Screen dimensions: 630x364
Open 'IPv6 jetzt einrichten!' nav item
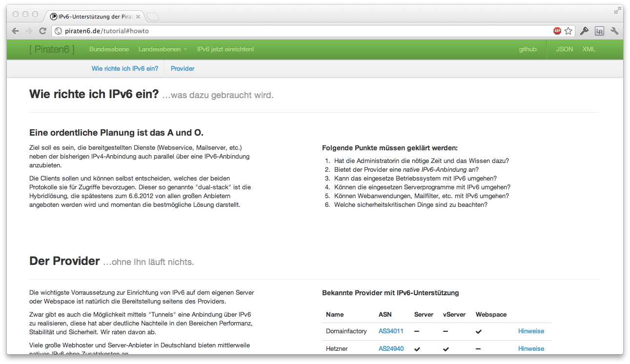click(225, 49)
